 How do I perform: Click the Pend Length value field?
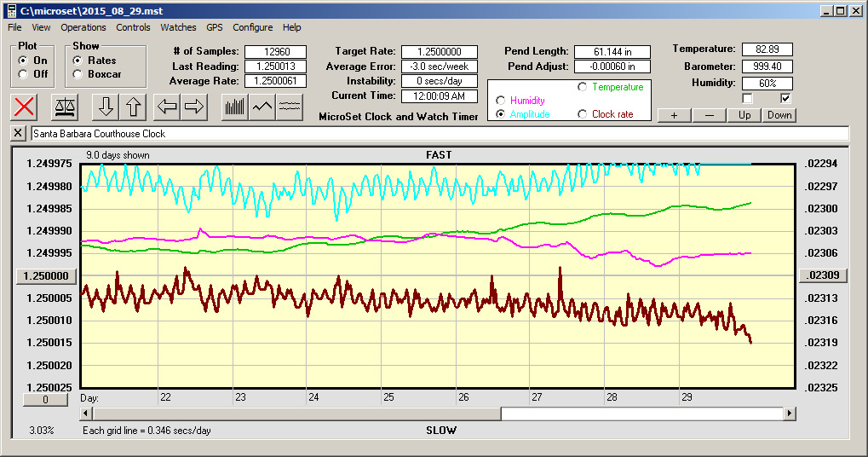pyautogui.click(x=612, y=51)
